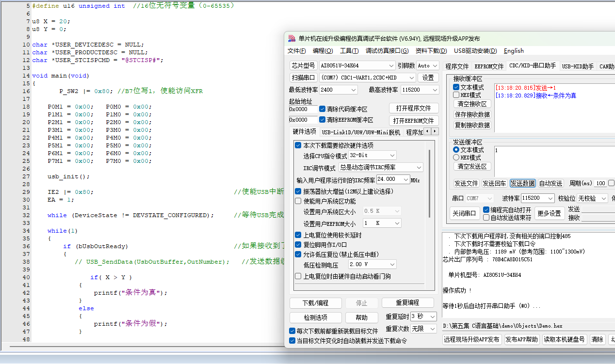Click 清空接收区 button
The height and width of the screenshot is (364, 615).
point(472,104)
